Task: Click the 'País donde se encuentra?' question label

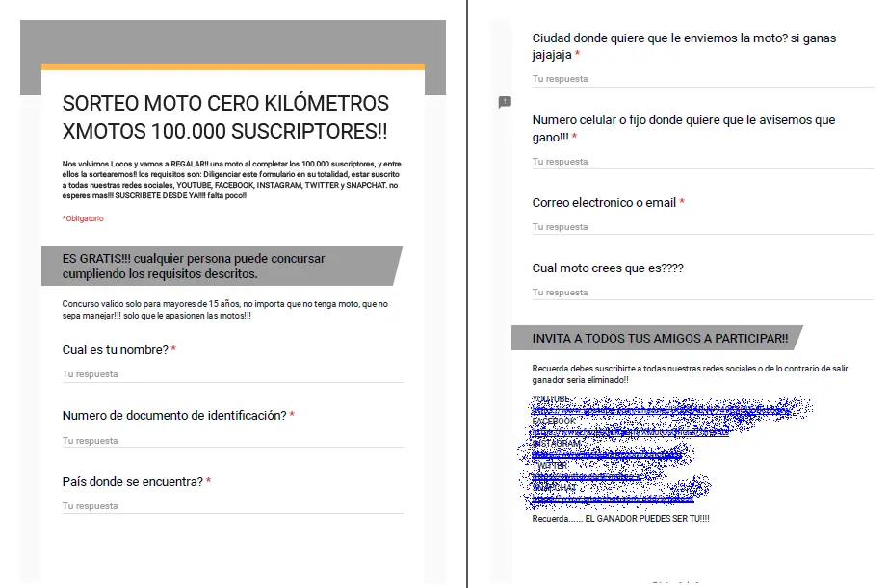Action: click(133, 481)
